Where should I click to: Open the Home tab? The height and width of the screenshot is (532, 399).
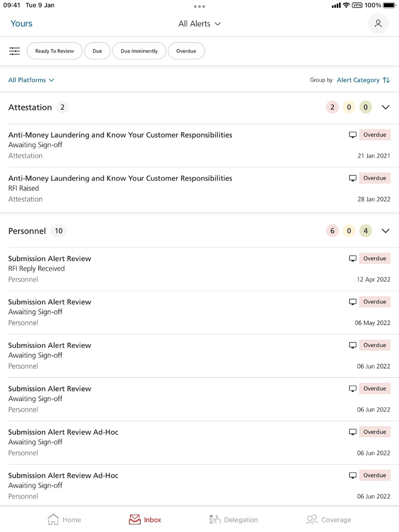tap(64, 520)
